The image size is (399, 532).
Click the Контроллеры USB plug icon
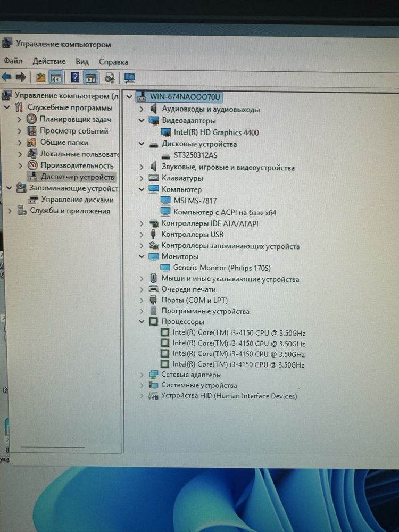(153, 234)
